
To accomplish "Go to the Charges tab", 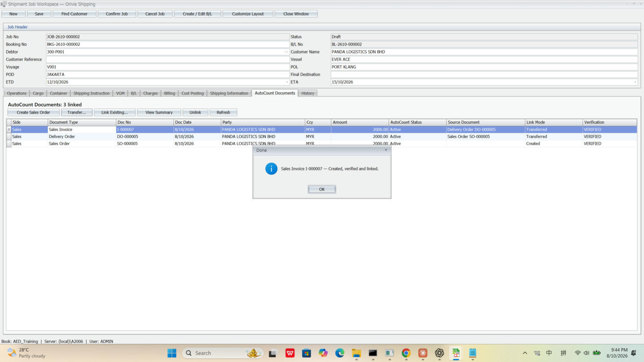I will coord(150,93).
